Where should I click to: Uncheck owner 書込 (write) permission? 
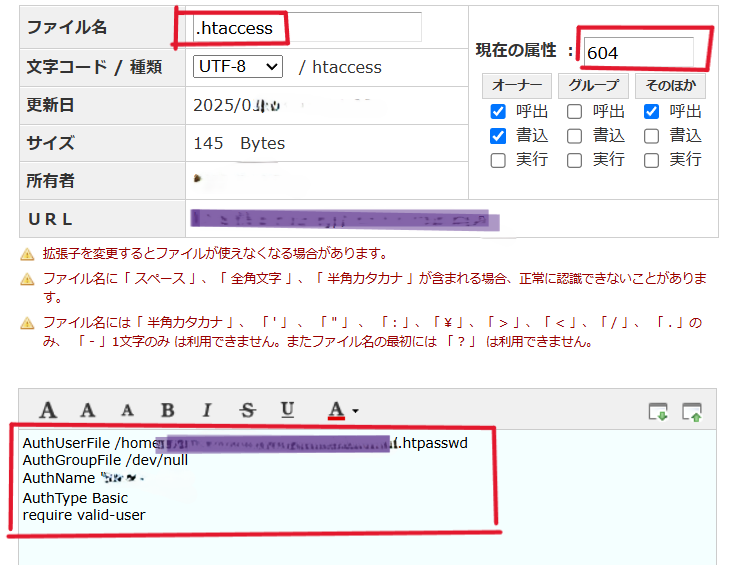[x=498, y=136]
